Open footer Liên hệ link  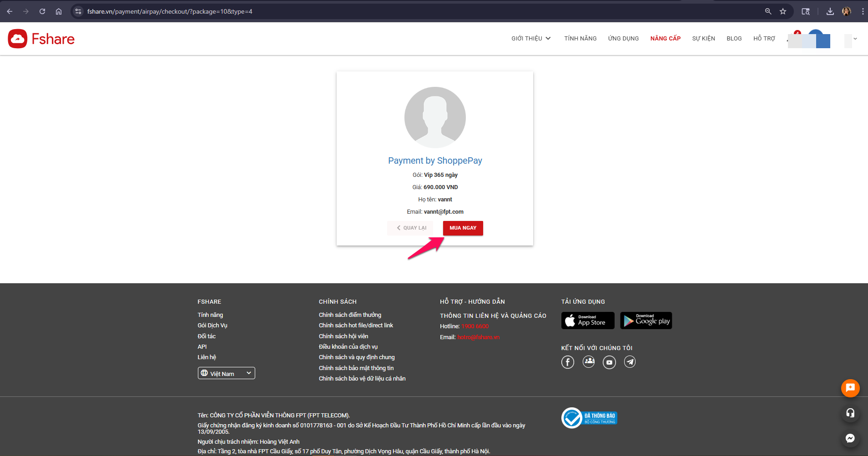click(x=207, y=357)
